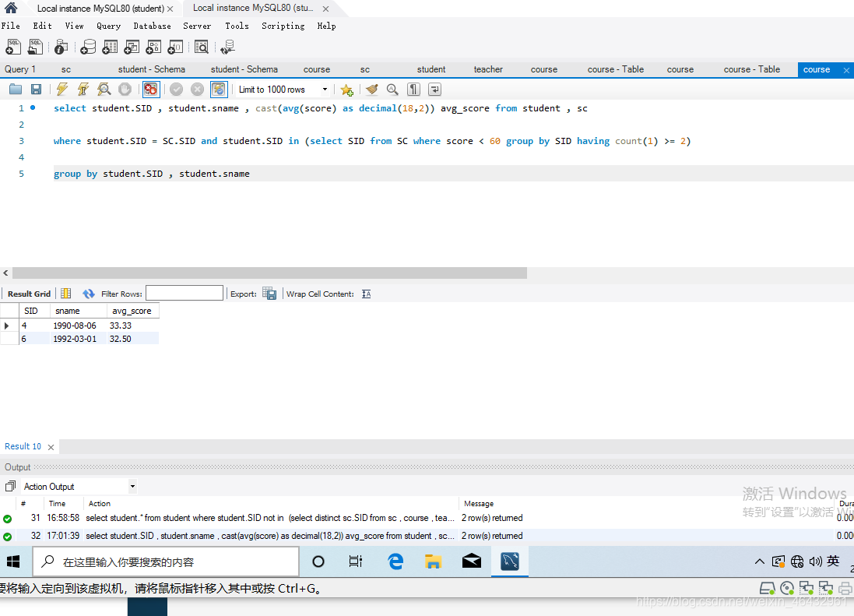
Task: Create a new stored procedure icon
Action: point(153,47)
